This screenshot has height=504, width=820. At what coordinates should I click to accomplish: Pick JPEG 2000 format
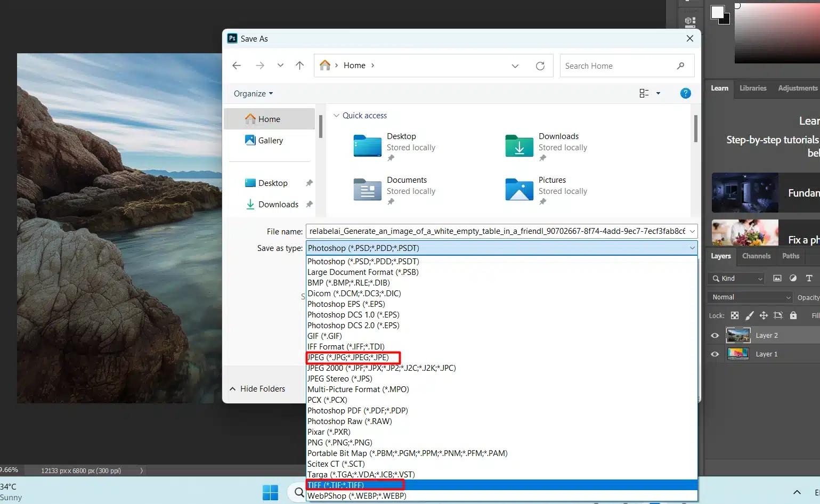click(x=501, y=368)
